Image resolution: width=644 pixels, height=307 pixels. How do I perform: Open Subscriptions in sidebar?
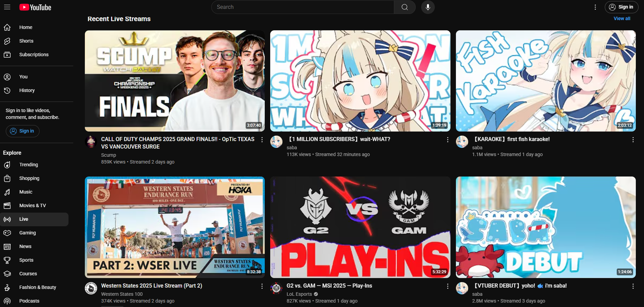tap(34, 55)
